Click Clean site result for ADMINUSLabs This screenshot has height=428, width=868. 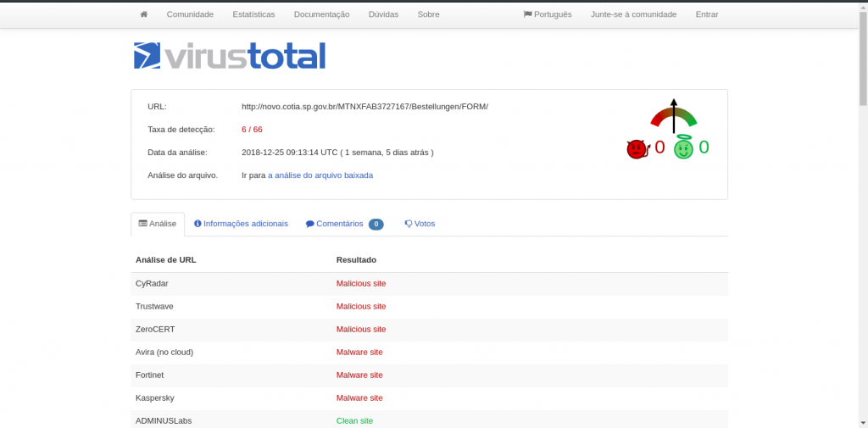355,421
